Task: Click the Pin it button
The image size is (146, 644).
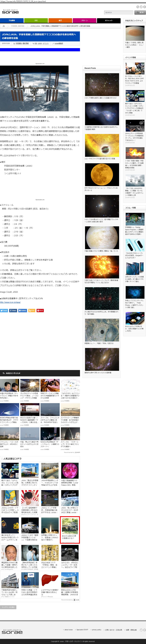Action: pos(40,311)
